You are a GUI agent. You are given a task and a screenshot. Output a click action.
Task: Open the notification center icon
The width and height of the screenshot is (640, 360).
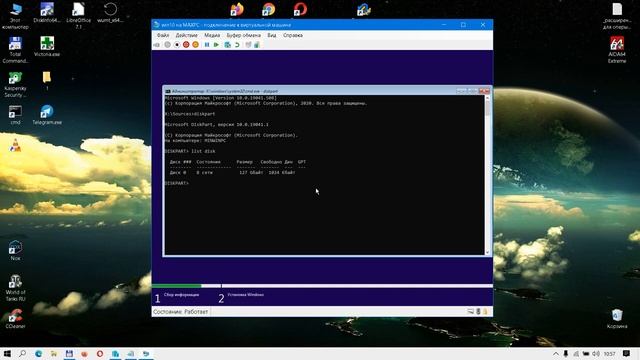pos(627,354)
